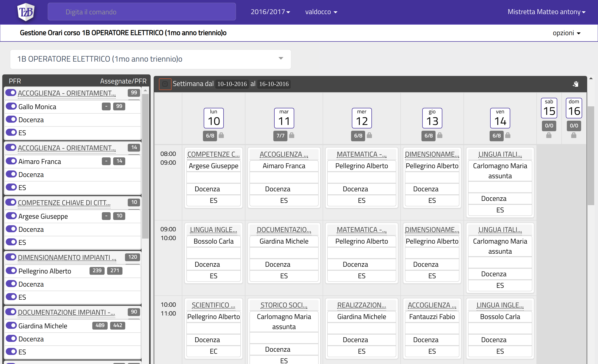Click the lock icon under lun 10
Viewport: 598px width, 364px height.
[221, 135]
